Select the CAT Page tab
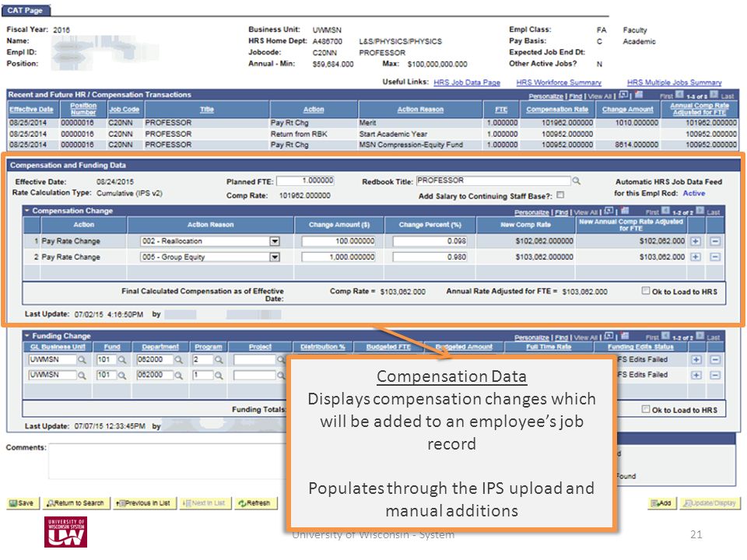Image resolution: width=747 pixels, height=560 pixels. pos(25,10)
